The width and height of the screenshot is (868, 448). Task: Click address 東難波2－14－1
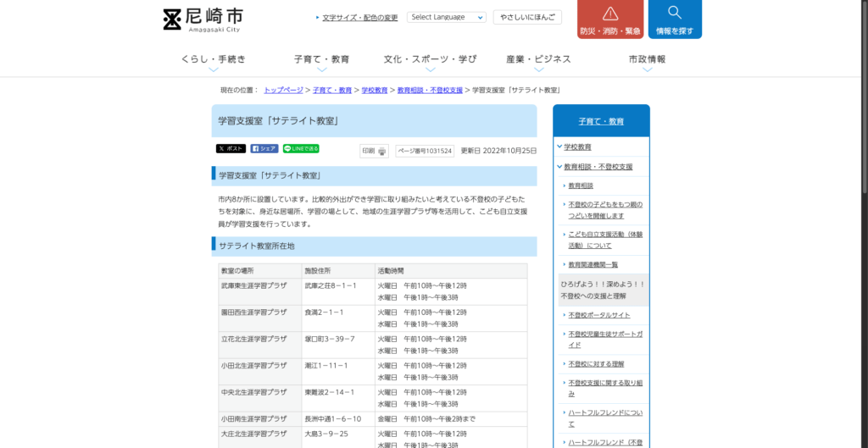click(x=330, y=391)
